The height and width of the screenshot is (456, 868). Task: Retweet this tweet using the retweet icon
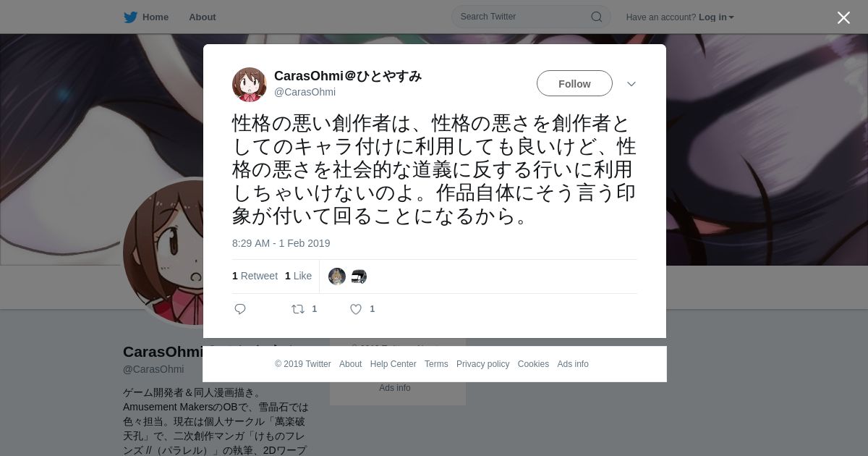click(298, 309)
